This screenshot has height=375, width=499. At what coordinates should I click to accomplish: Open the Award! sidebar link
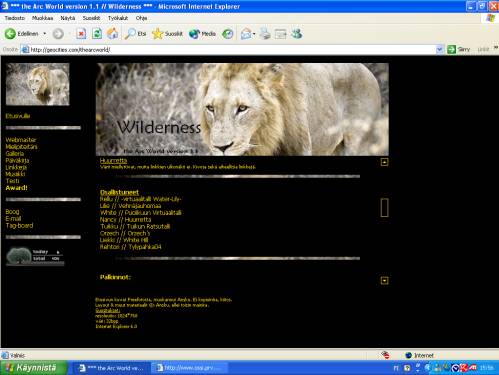16,188
